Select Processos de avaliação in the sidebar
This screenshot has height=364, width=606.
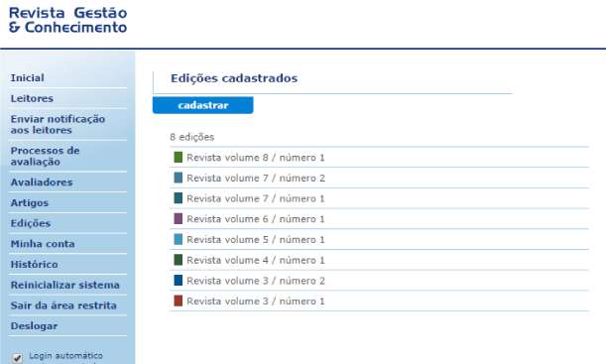(46, 156)
